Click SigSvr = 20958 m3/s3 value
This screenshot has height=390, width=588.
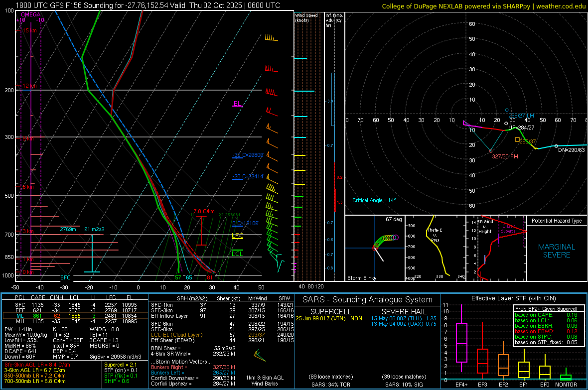coord(116,357)
